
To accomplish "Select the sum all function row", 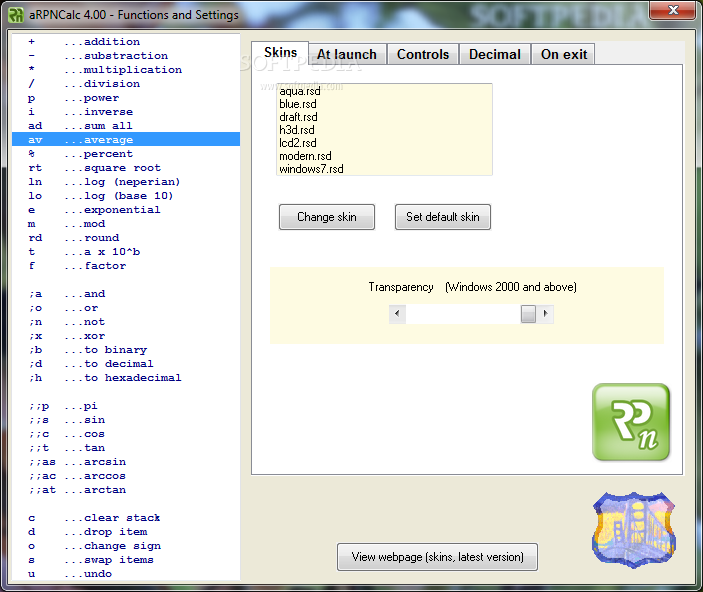I will (126, 126).
